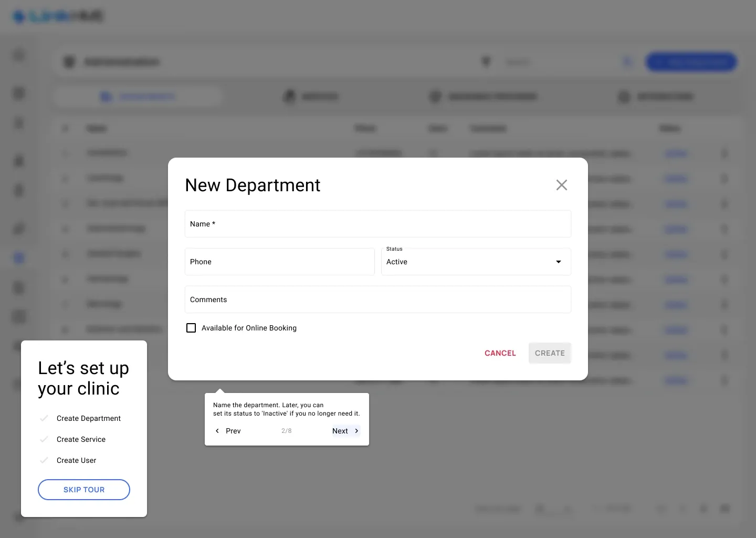Screen dimensions: 756x538
Task: Cancel the new department form
Action: coord(500,353)
